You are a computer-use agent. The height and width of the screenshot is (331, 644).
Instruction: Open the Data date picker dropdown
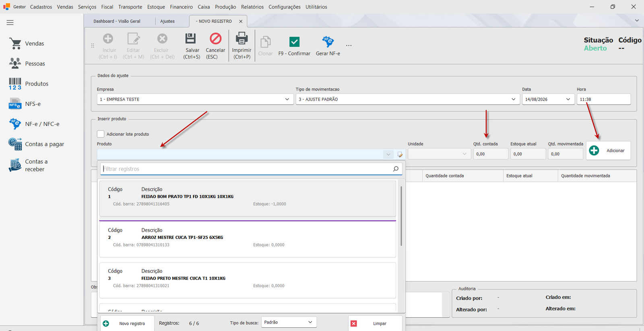click(x=568, y=99)
